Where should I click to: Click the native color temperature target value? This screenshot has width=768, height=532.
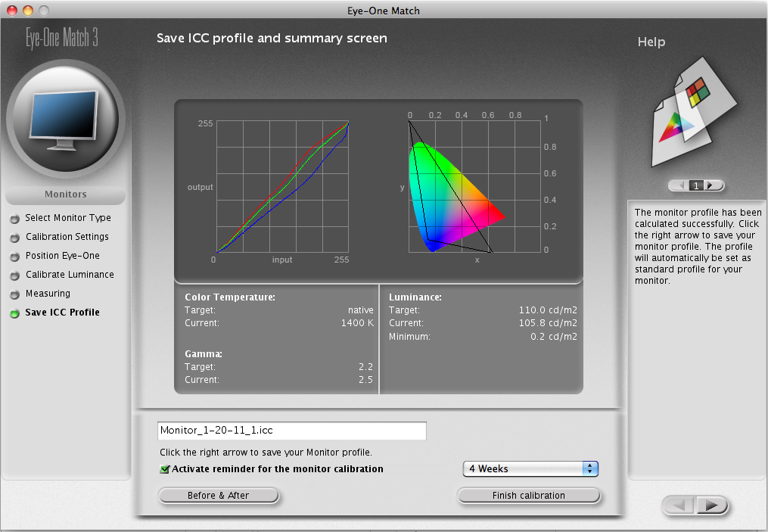(360, 310)
